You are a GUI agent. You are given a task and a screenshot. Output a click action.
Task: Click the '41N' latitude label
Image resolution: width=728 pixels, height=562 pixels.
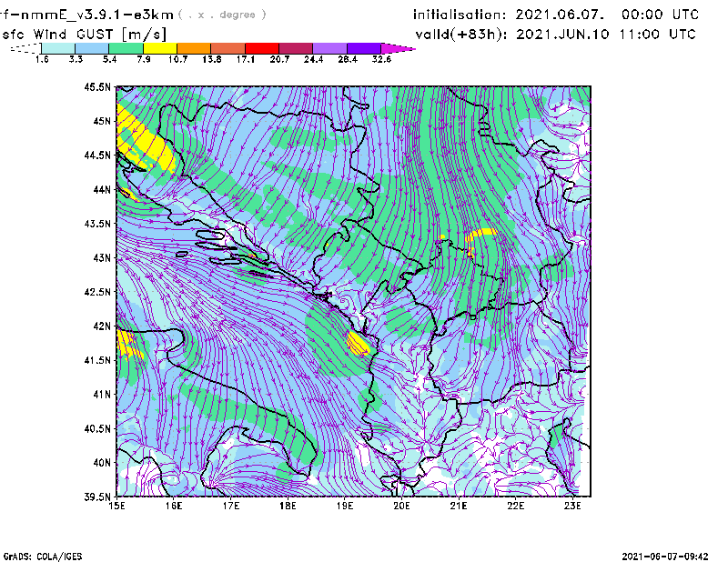point(102,395)
